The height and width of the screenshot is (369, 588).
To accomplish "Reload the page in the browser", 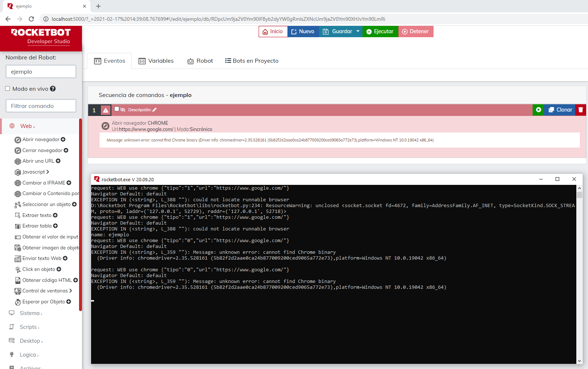I will [31, 19].
